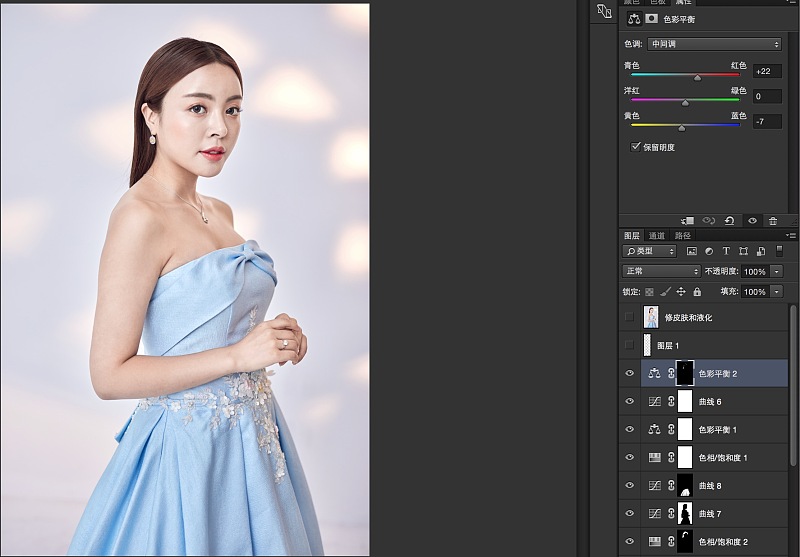Open the blend mode 正常 dropdown
Image resolution: width=800 pixels, height=557 pixels.
point(661,271)
